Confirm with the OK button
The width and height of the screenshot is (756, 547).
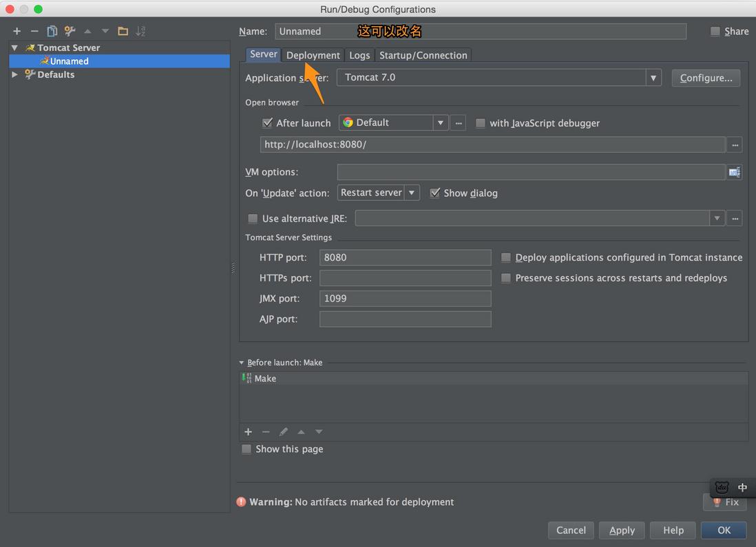pos(724,530)
